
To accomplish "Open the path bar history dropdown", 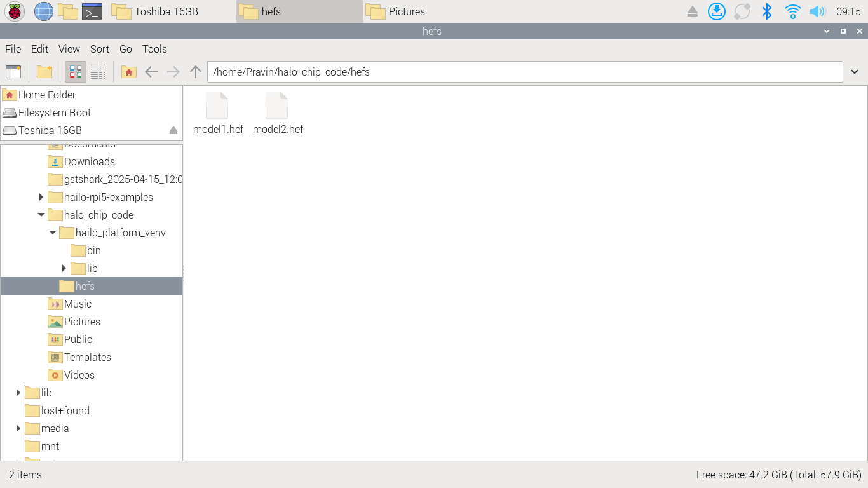I will pyautogui.click(x=855, y=72).
